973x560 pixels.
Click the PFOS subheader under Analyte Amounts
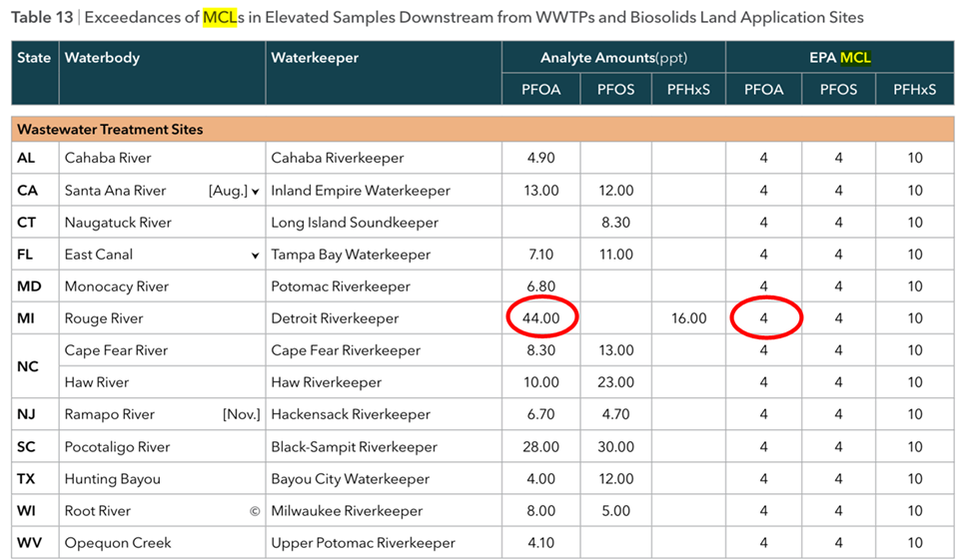point(615,89)
